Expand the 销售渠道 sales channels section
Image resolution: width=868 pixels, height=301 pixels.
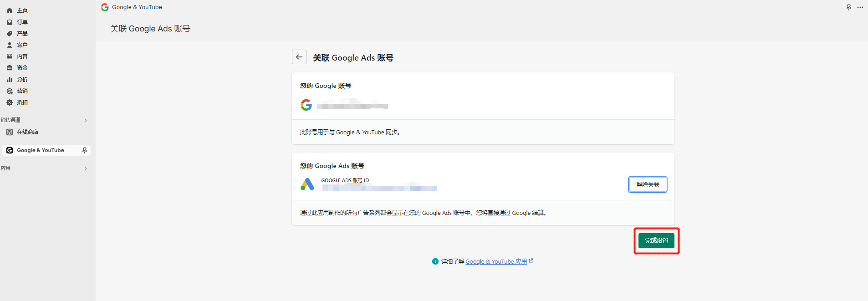click(x=86, y=120)
